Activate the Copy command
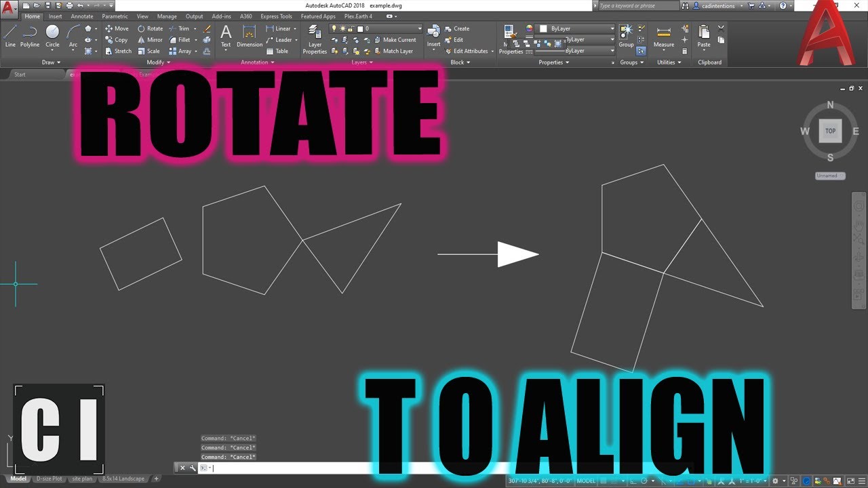Image resolution: width=868 pixels, height=488 pixels. tap(117, 40)
